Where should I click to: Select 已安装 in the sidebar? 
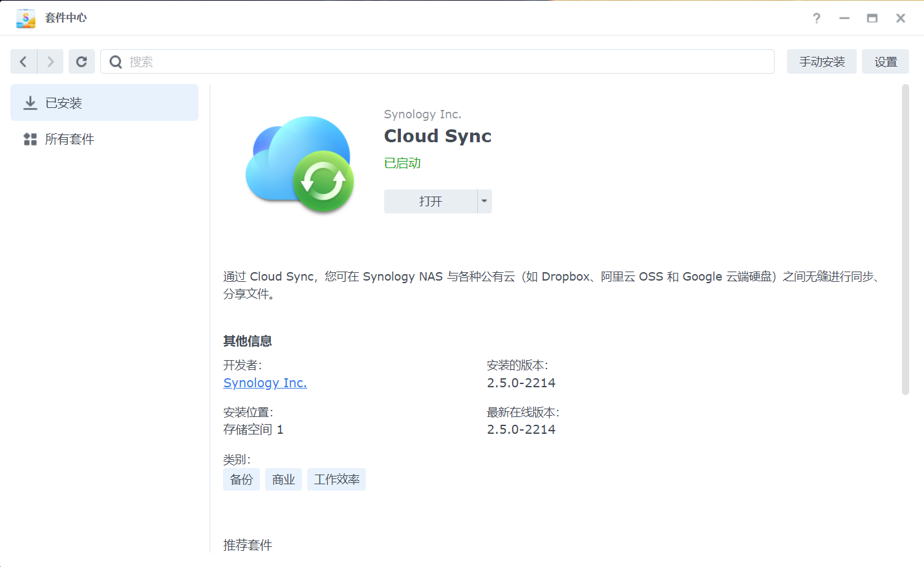(104, 103)
